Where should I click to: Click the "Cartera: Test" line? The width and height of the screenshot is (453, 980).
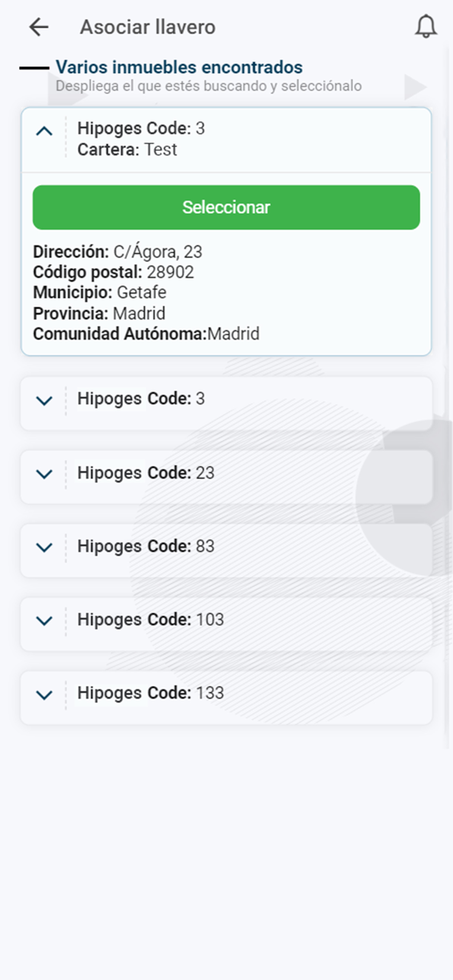click(127, 149)
